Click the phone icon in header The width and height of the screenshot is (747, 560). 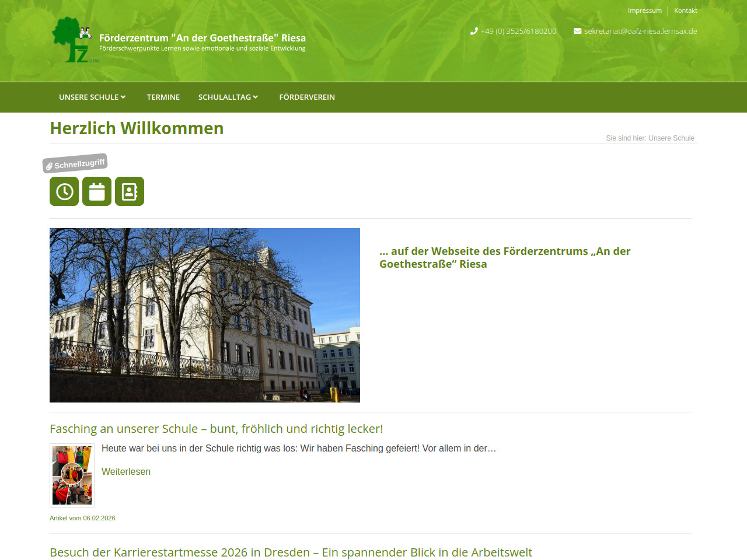click(x=474, y=32)
